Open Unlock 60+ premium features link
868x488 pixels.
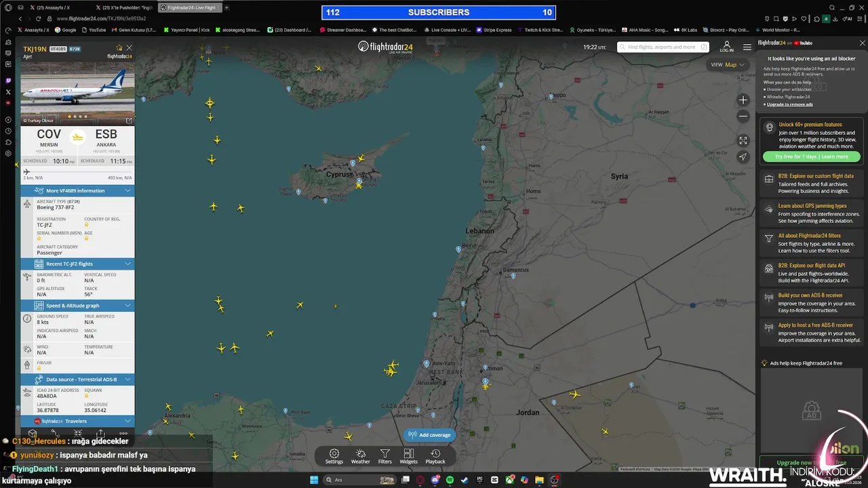[x=810, y=125]
